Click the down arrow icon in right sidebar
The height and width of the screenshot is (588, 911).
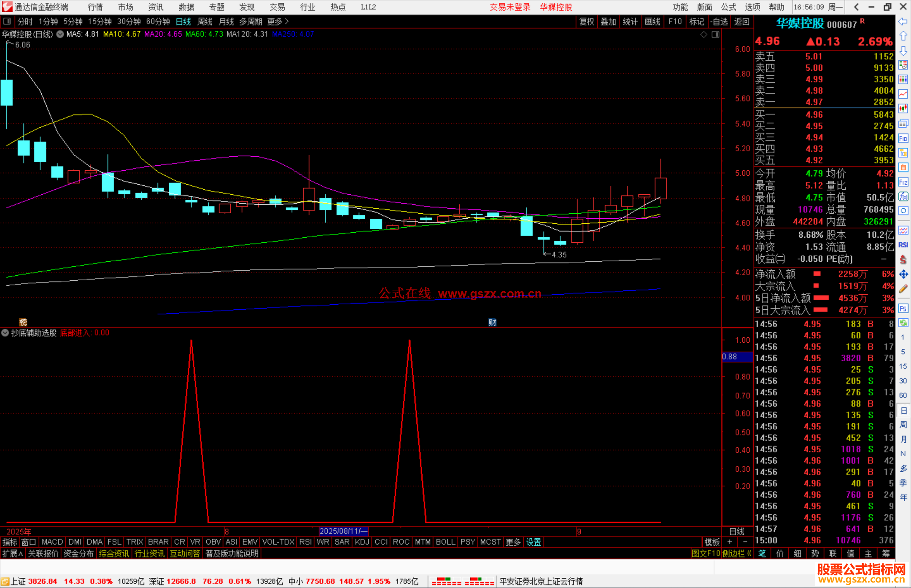(x=903, y=51)
